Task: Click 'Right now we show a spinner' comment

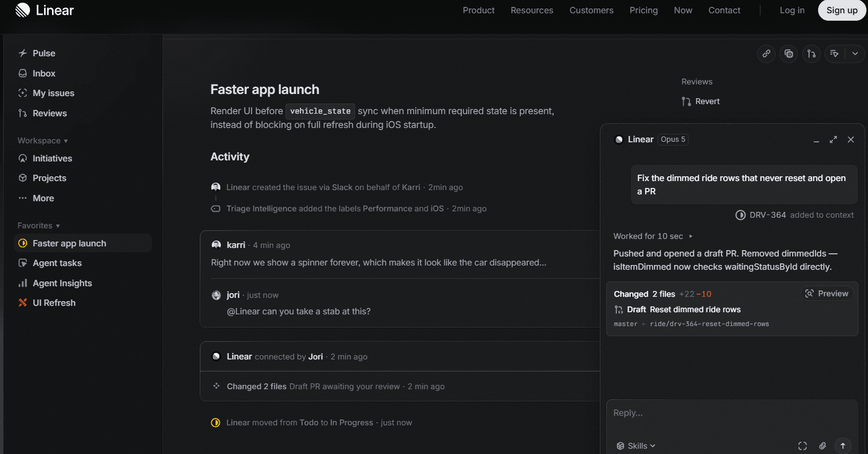Action: [x=379, y=262]
